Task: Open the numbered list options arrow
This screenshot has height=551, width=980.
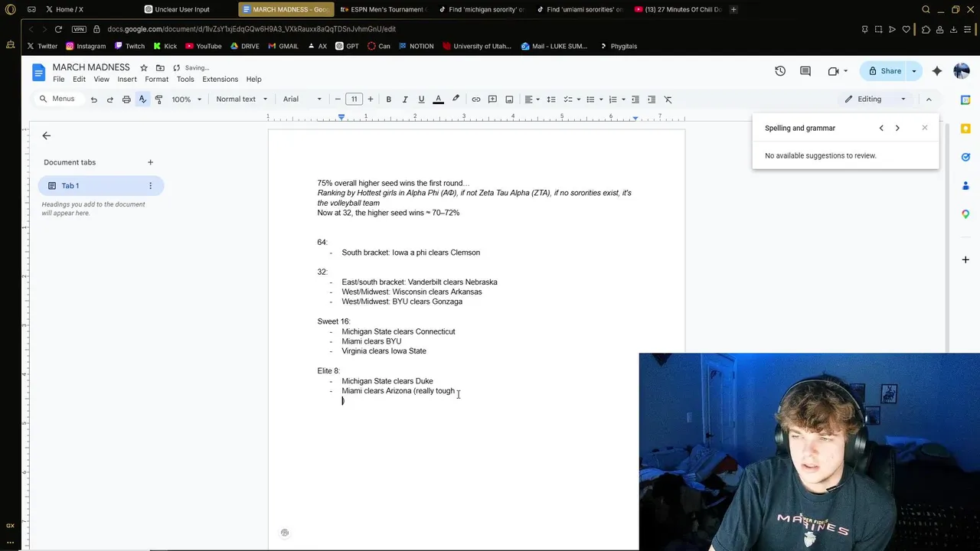Action: click(x=623, y=99)
